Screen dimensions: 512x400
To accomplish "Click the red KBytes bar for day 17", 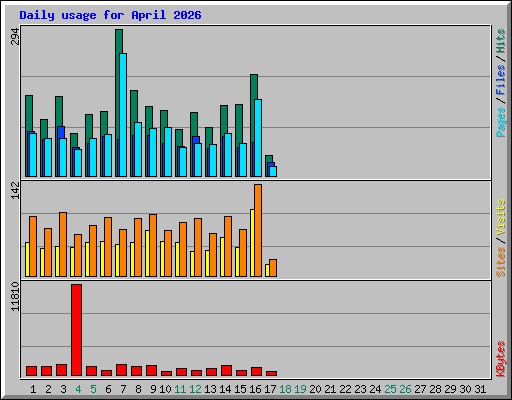I will (271, 374).
